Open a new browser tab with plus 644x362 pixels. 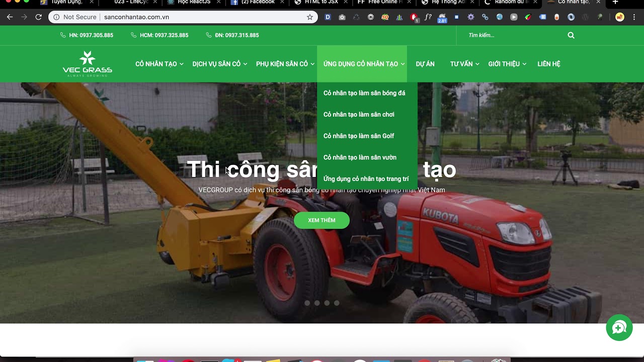click(x=615, y=2)
